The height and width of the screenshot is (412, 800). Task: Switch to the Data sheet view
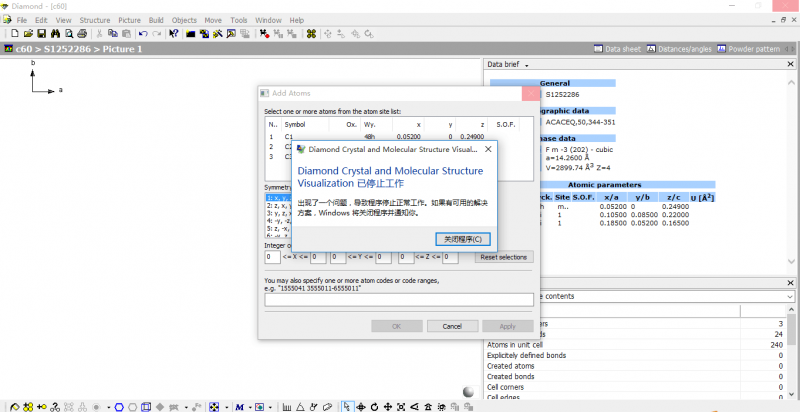[x=617, y=49]
